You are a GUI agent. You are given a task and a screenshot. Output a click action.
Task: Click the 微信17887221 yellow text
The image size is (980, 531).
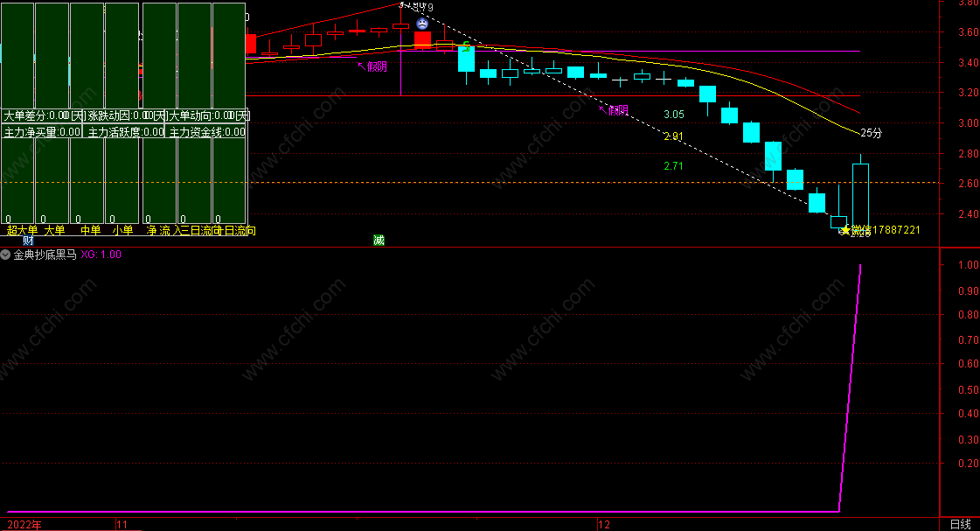[886, 229]
